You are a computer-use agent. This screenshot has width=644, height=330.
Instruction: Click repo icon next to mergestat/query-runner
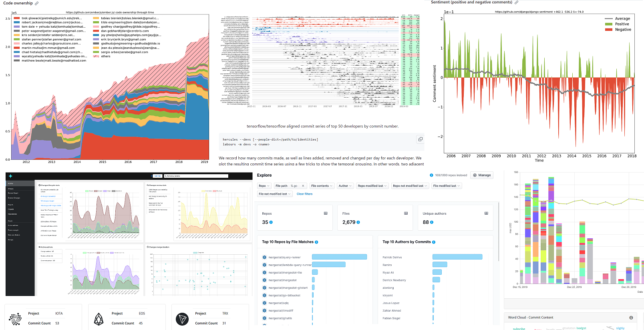pos(264,258)
